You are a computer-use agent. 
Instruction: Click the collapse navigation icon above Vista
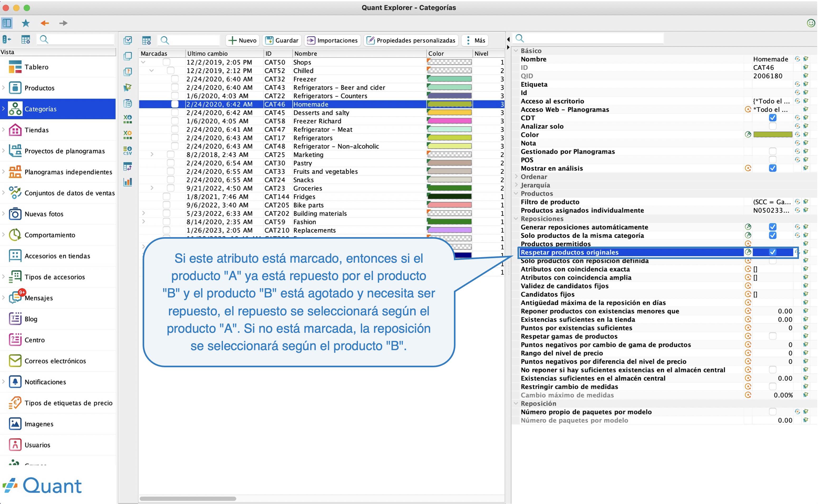point(7,40)
